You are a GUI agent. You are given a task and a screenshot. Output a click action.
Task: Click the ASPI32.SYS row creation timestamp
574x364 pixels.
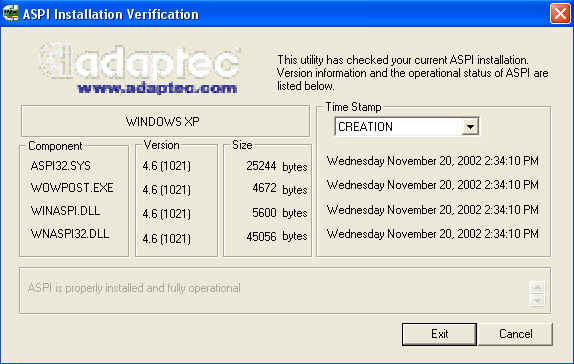(x=433, y=161)
